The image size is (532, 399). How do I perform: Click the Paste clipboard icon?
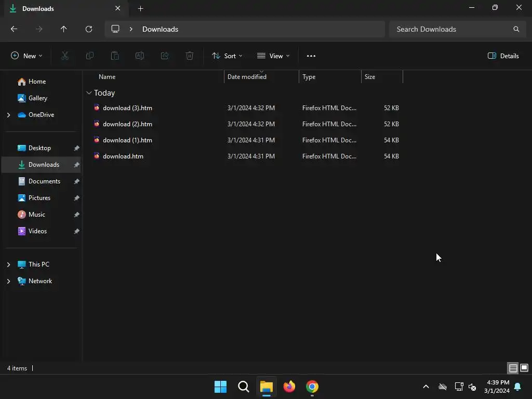click(115, 56)
